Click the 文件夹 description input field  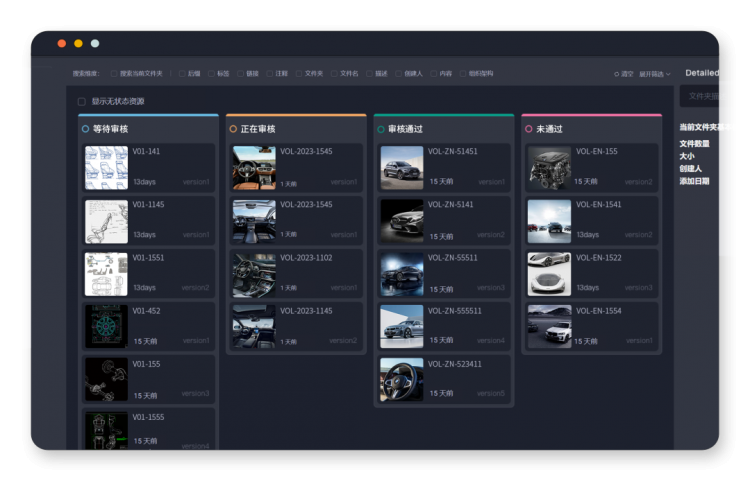(699, 96)
